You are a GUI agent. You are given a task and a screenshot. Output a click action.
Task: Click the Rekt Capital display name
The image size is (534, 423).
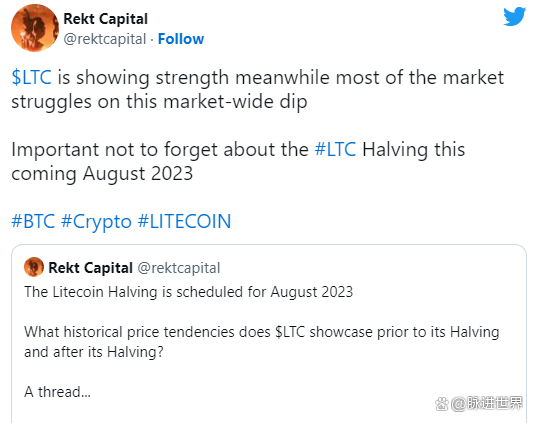coord(106,19)
